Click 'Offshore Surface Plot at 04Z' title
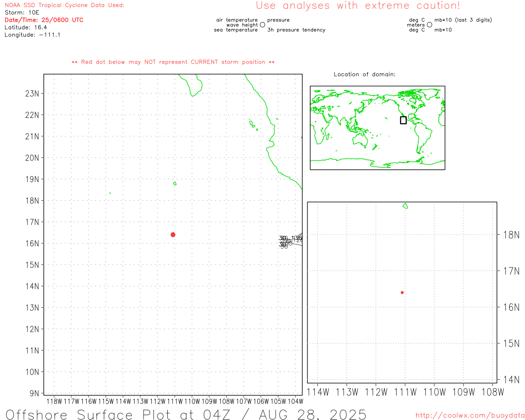 [118, 414]
